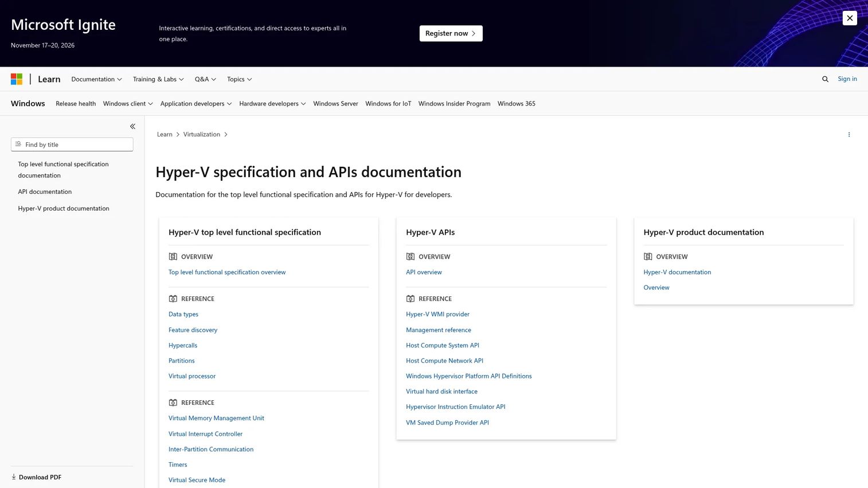This screenshot has width=868, height=488.
Task: Click the Learn site title
Action: (x=49, y=79)
